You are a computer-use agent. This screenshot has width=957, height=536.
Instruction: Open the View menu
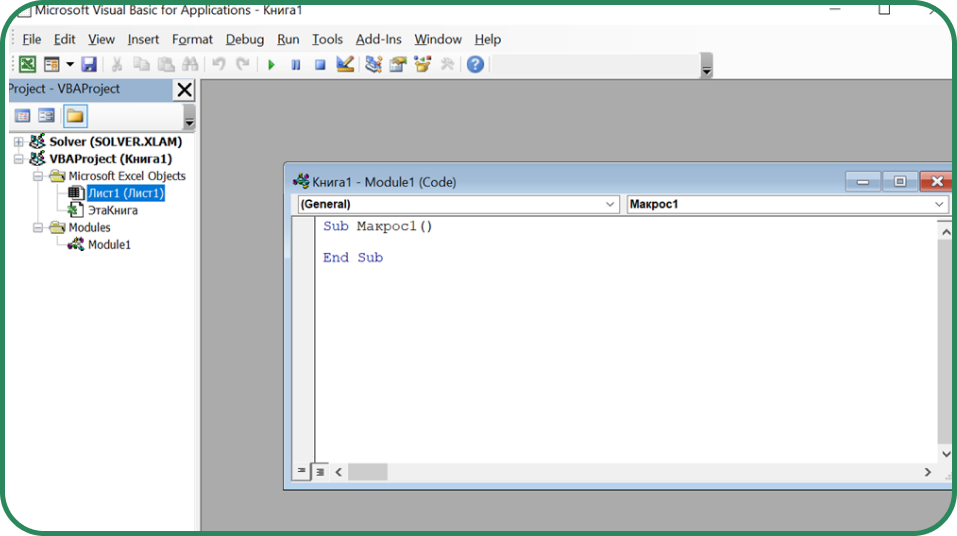coord(101,39)
